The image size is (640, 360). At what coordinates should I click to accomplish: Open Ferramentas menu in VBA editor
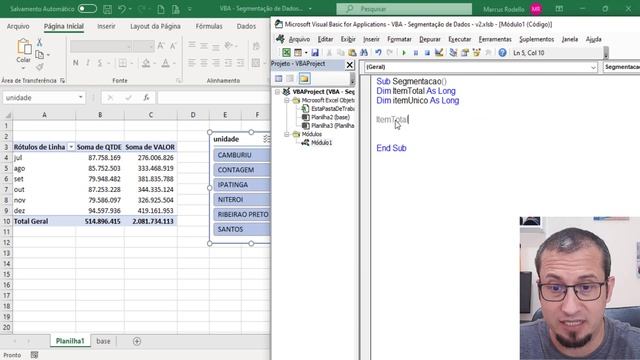(495, 39)
